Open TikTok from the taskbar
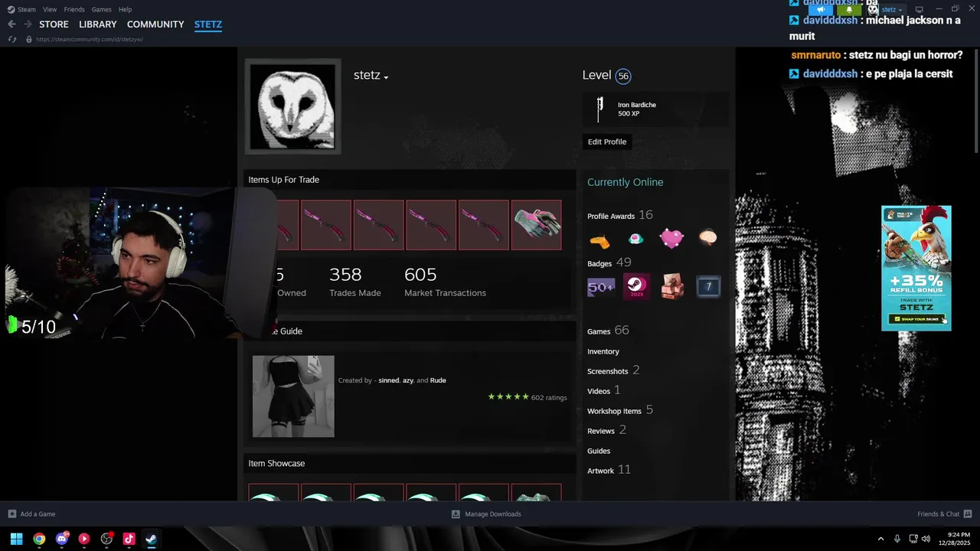Image resolution: width=980 pixels, height=551 pixels. tap(129, 539)
